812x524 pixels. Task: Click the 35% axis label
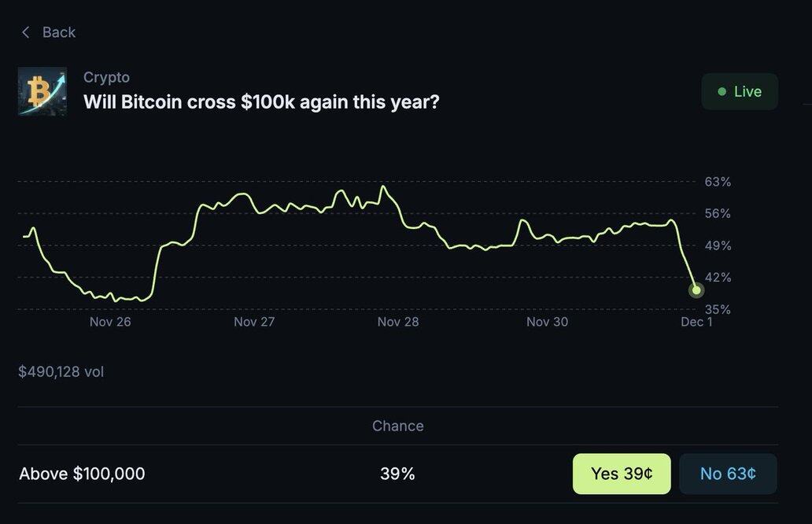point(718,309)
